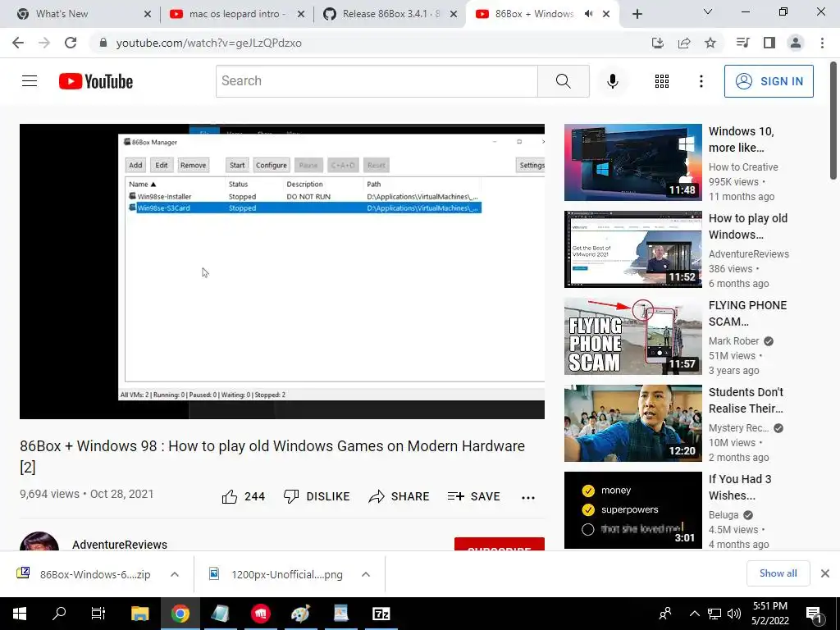Open Chrome tab search chevron
Image resolution: width=840 pixels, height=630 pixels.
[708, 11]
